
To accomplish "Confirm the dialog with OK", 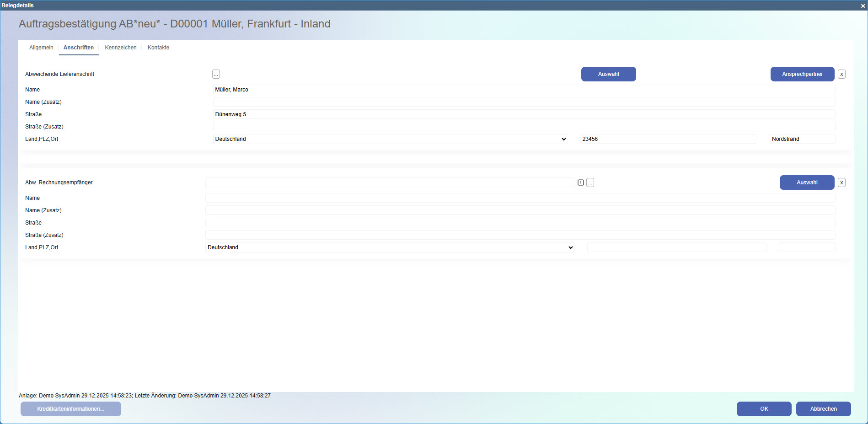I will coord(763,408).
